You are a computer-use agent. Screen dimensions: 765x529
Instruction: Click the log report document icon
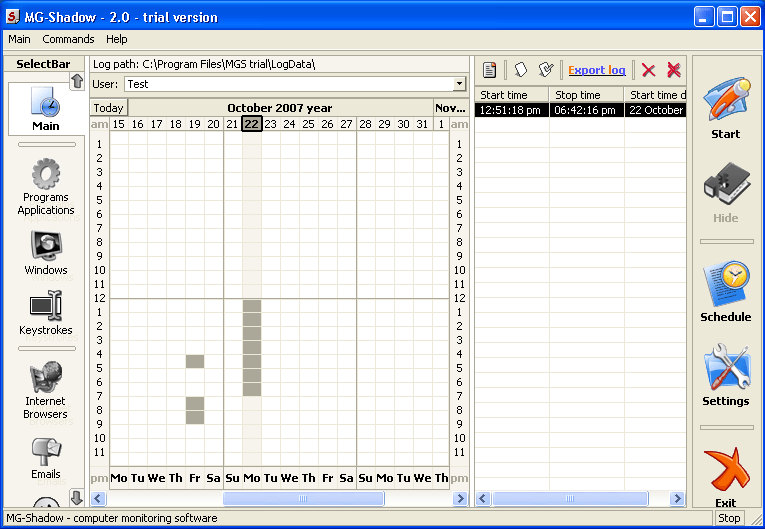[x=490, y=70]
